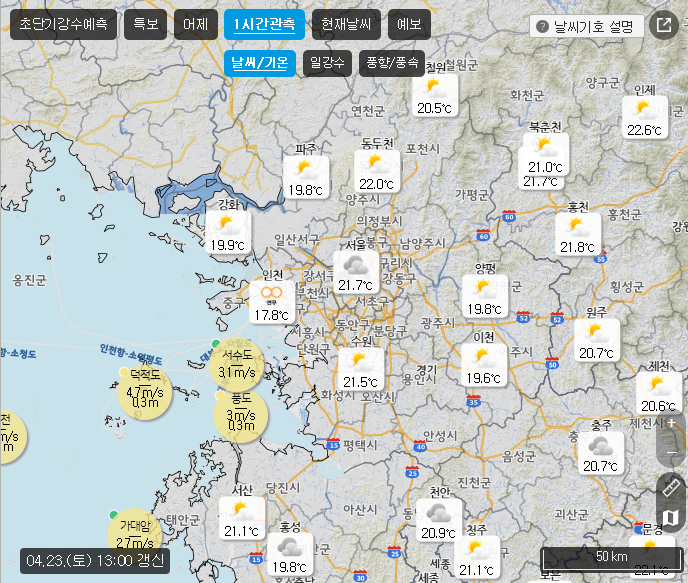Click the 괴산군 map label
Viewport: 688px width, 583px height.
click(x=571, y=514)
